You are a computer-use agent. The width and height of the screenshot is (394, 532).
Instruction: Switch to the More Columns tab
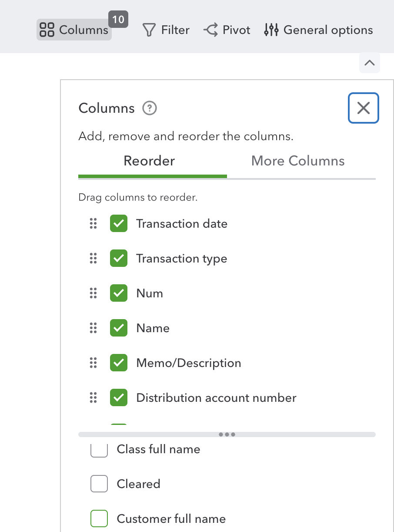[298, 161]
